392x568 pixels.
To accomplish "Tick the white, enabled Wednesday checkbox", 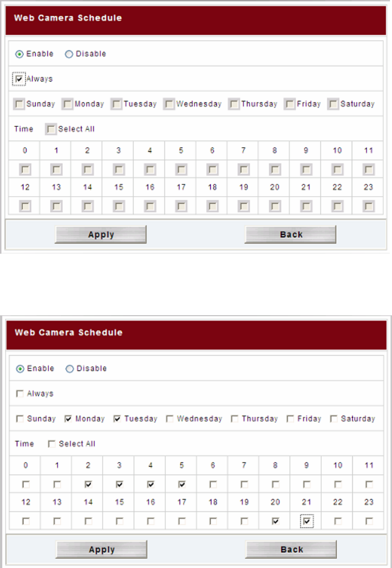I will (x=170, y=419).
